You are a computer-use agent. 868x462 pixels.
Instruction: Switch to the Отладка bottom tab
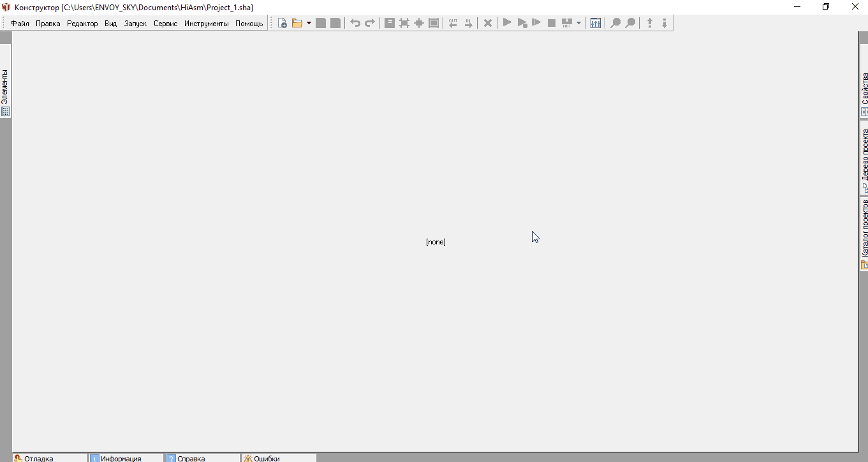tap(50, 458)
